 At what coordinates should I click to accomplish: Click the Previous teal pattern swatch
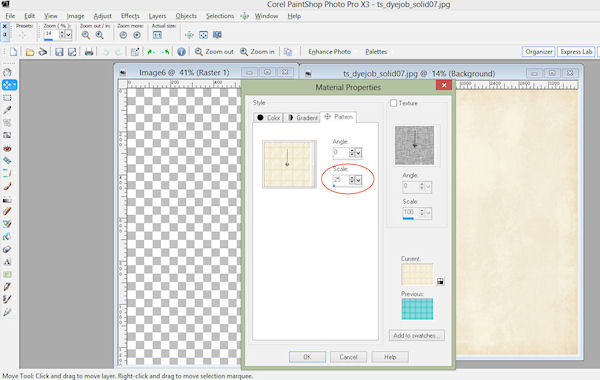(x=417, y=309)
